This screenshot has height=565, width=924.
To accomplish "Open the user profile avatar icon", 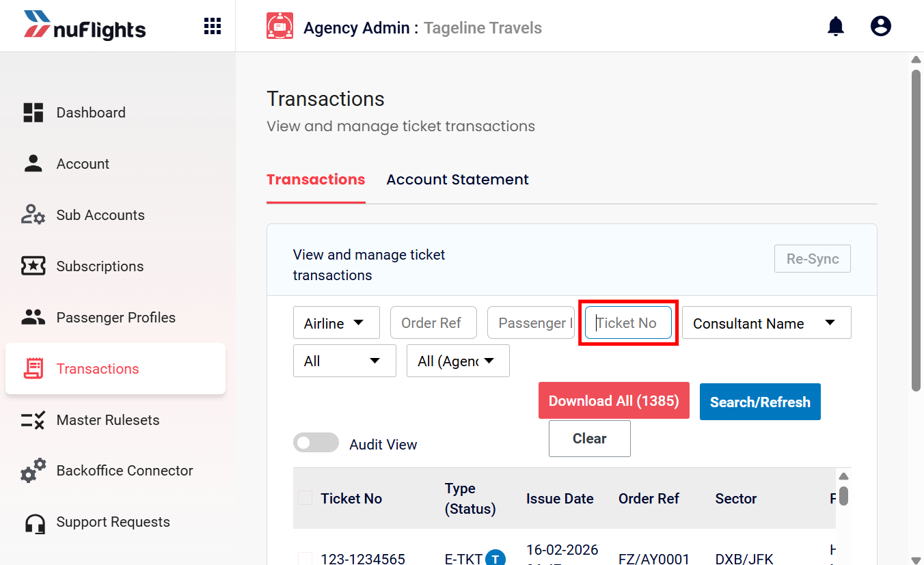I will pyautogui.click(x=881, y=27).
